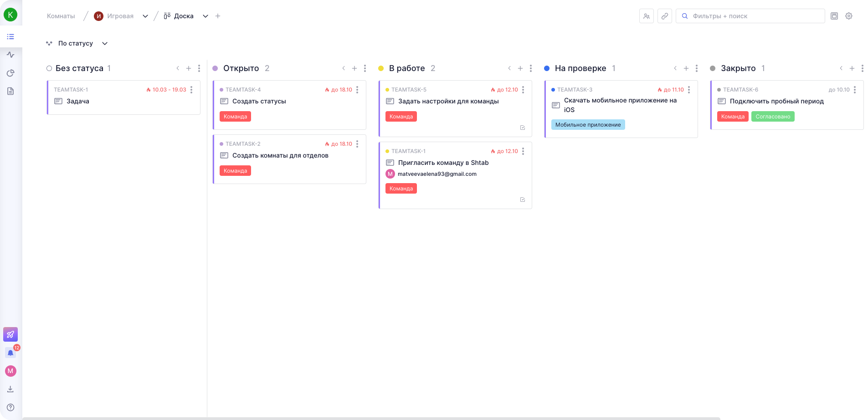The height and width of the screenshot is (420, 868).
Task: Expand the Игровая room dropdown
Action: point(145,16)
